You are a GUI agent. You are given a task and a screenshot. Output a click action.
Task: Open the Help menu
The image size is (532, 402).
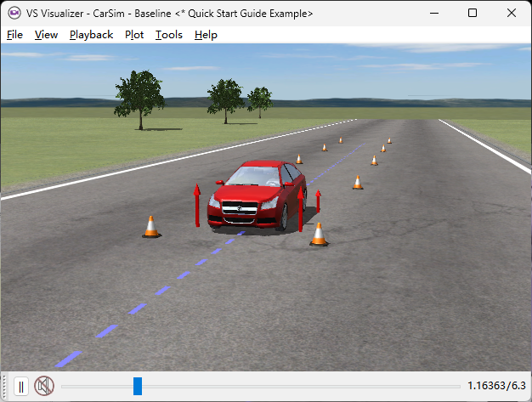[x=206, y=35]
